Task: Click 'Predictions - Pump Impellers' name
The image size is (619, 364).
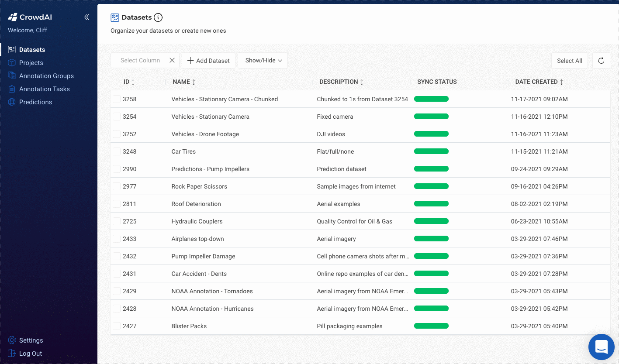Action: 210,169
